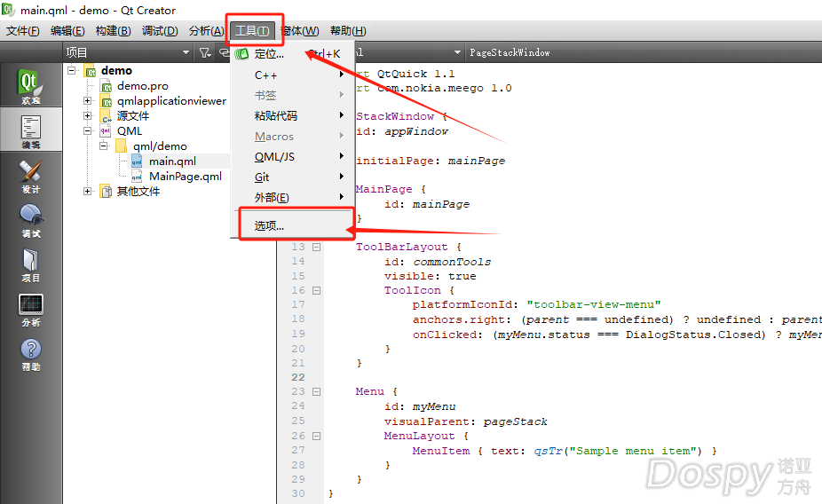
Task: Collapse the demo project root node
Action: [72, 70]
